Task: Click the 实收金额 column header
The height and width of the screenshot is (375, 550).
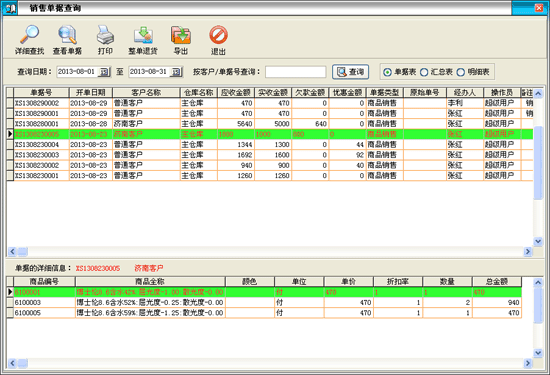Action: [273, 93]
